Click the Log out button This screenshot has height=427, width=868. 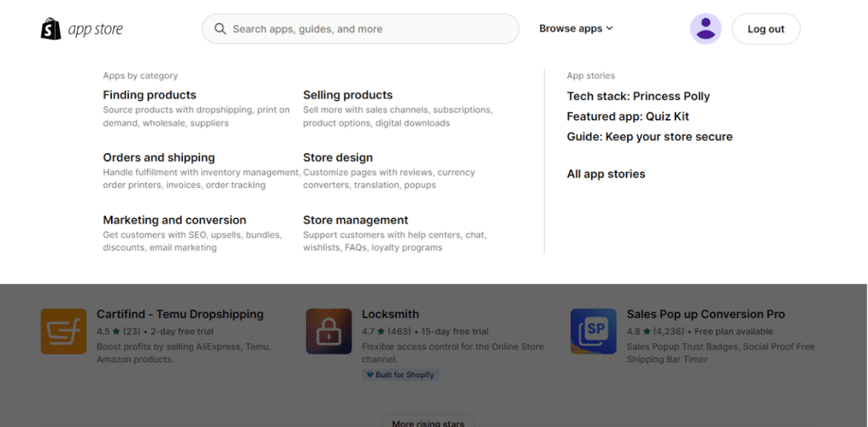coord(766,29)
